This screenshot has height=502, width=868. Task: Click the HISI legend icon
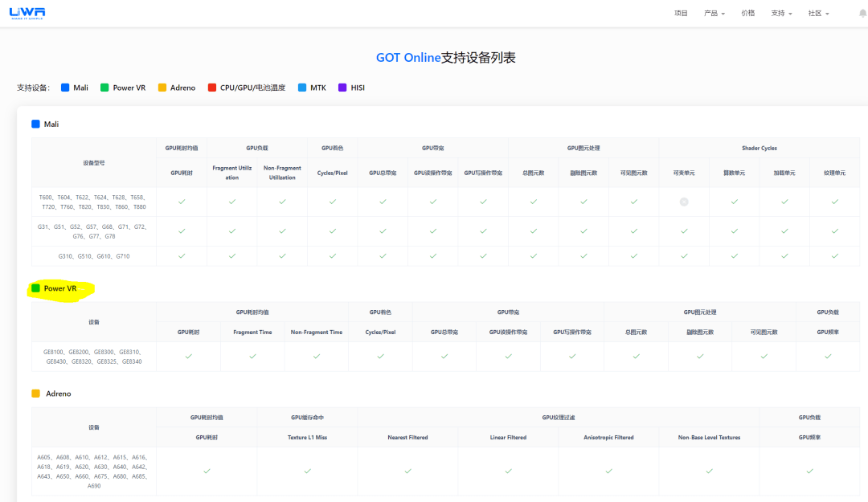[342, 88]
